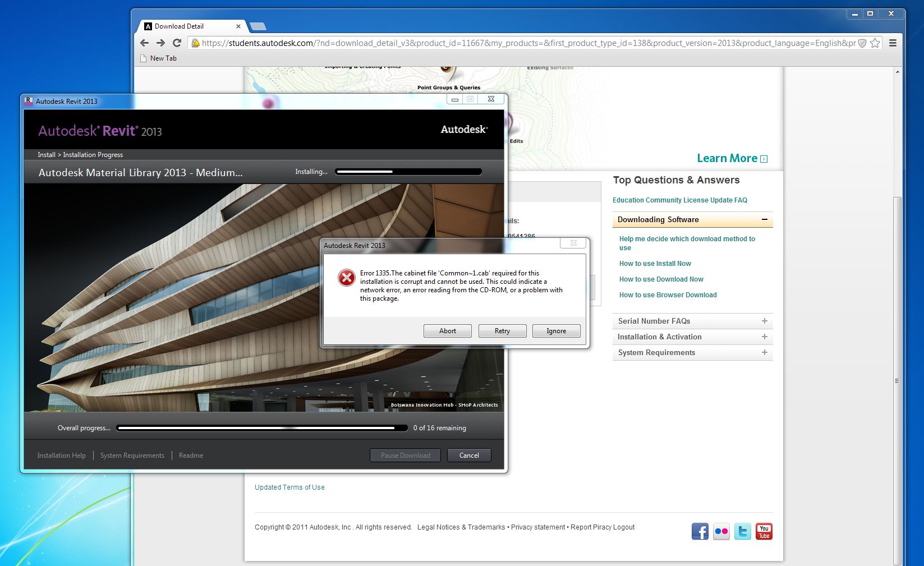Screen dimensions: 924x566
Task: Open the Learn More link
Action: point(727,158)
